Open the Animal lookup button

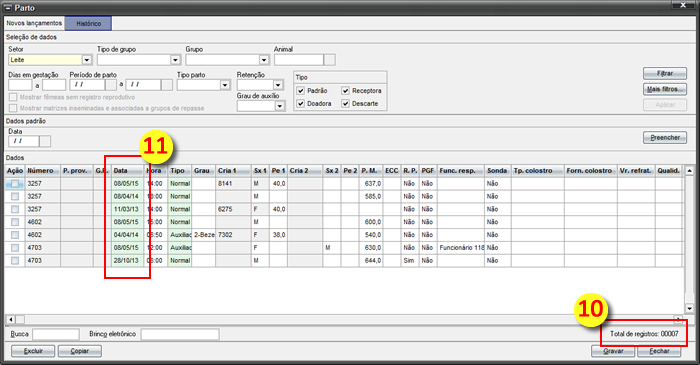click(329, 60)
